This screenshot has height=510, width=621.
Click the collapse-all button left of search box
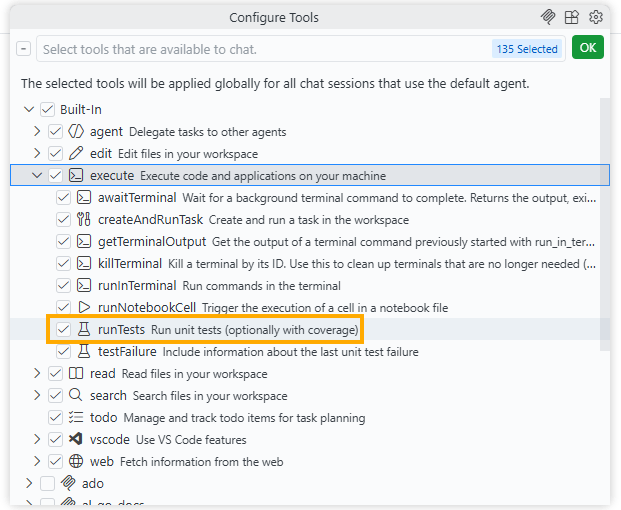point(24,49)
